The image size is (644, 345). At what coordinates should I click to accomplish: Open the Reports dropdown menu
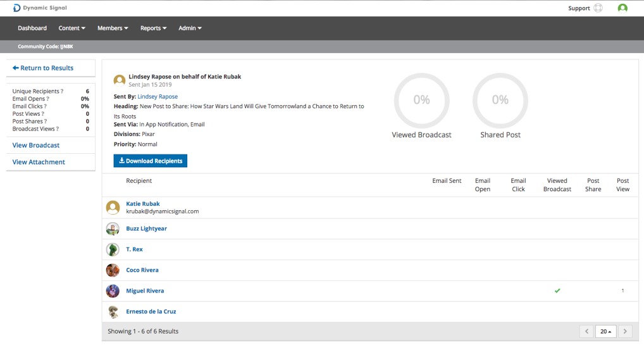click(153, 28)
